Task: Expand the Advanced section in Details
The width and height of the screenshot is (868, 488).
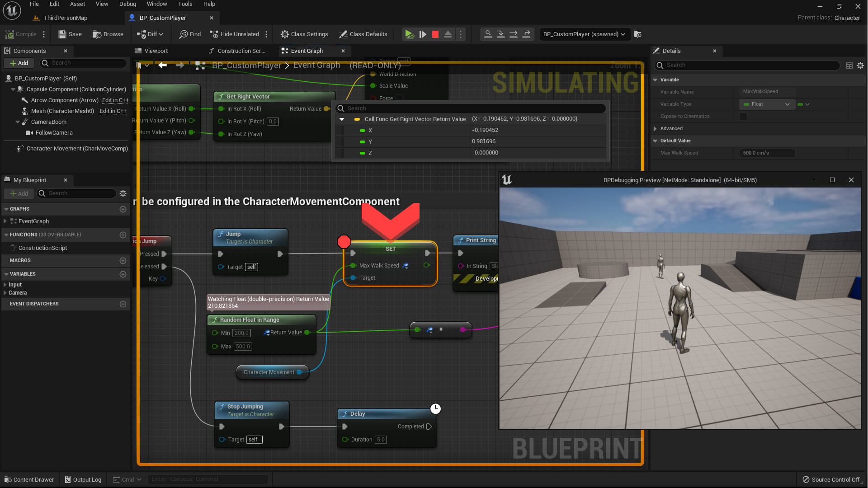Action: 655,129
